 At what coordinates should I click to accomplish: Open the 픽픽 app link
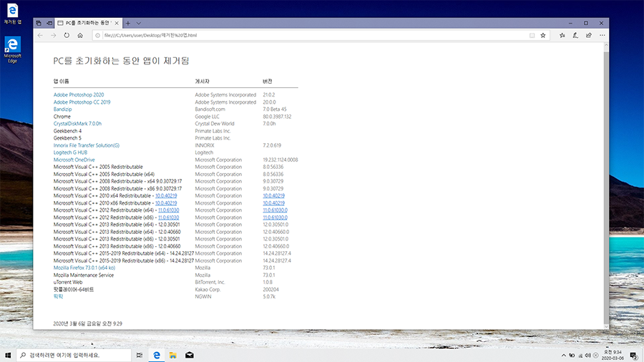[x=59, y=296]
